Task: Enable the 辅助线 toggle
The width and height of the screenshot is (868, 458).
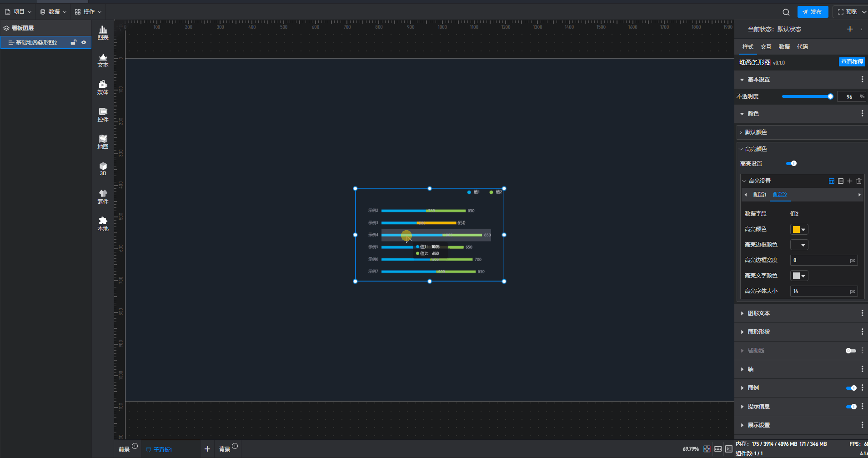Action: click(x=851, y=351)
